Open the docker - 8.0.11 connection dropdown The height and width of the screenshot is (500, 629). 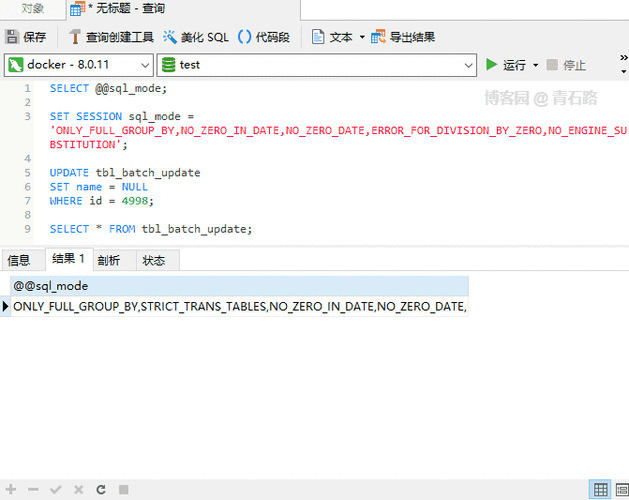click(79, 65)
